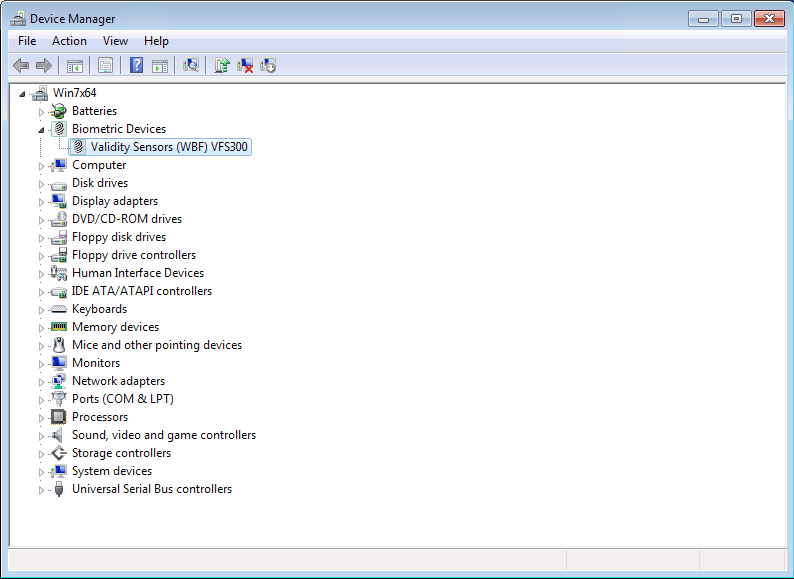Click Update Driver Software toolbar icon
This screenshot has height=579, width=794.
222,65
